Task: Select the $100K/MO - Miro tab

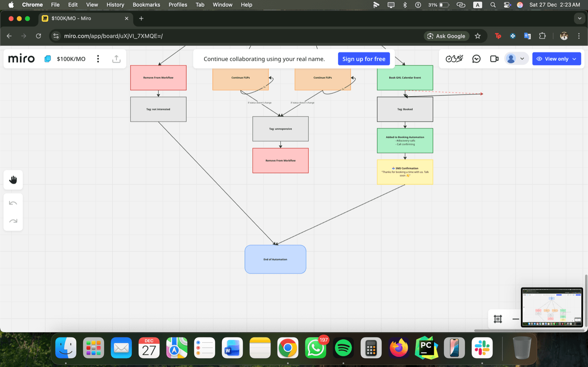Action: [85, 18]
